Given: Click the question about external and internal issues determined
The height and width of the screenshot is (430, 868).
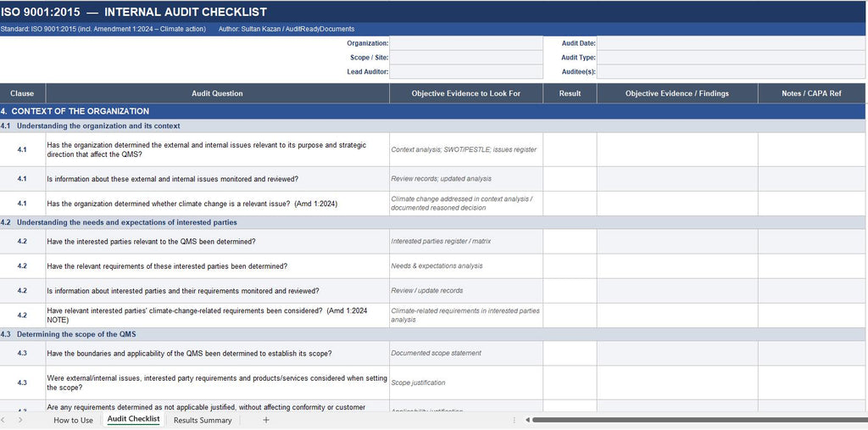Looking at the screenshot, I should pyautogui.click(x=217, y=149).
